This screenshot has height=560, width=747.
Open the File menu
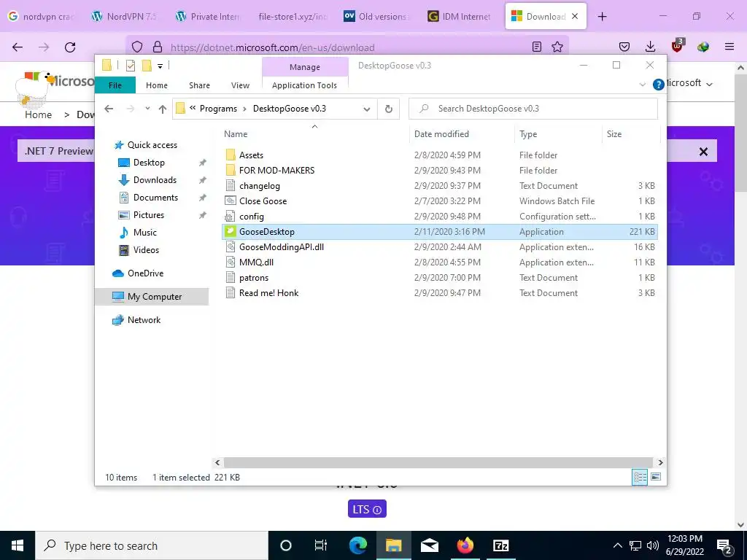pyautogui.click(x=115, y=85)
